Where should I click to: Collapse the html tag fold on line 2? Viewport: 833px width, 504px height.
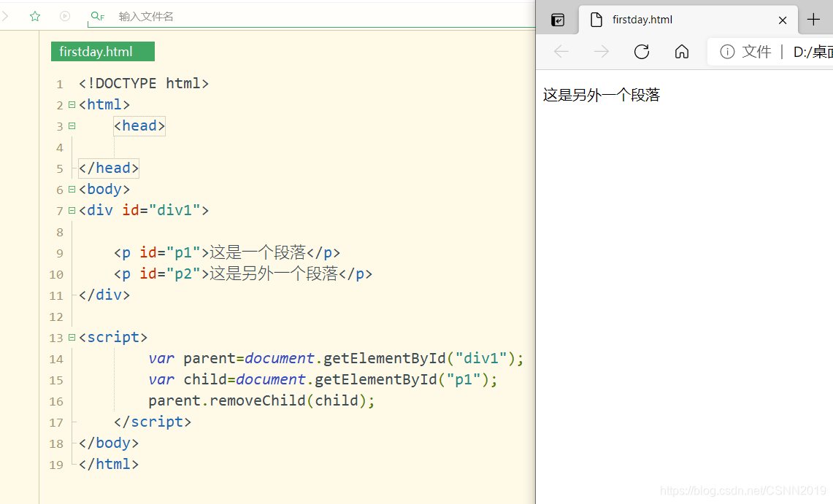(72, 104)
